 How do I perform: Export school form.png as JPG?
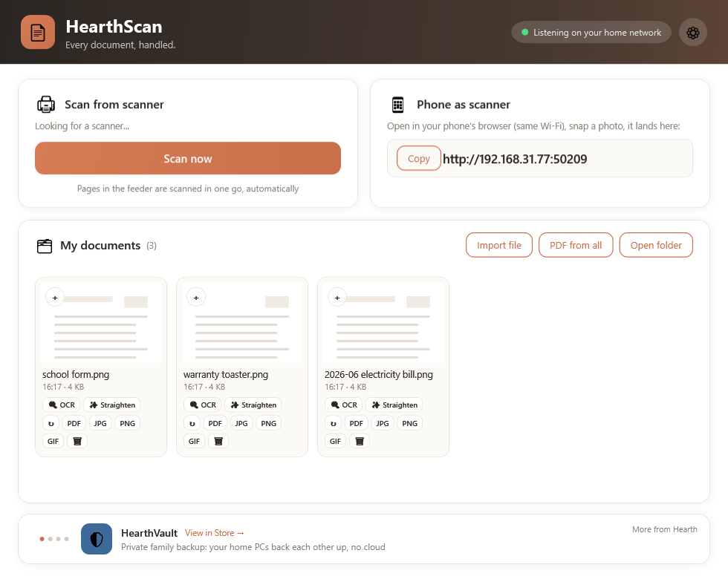(100, 424)
